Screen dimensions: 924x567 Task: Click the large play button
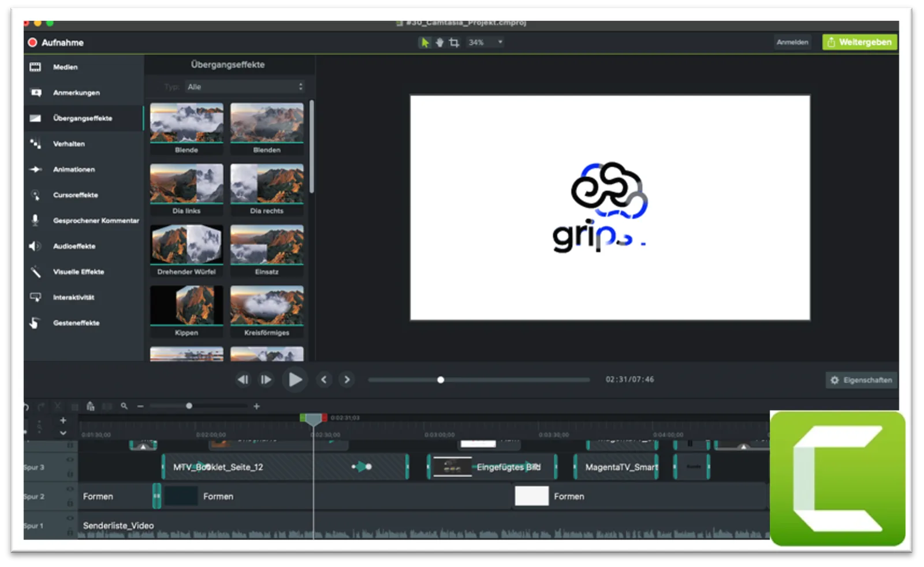[x=295, y=379]
